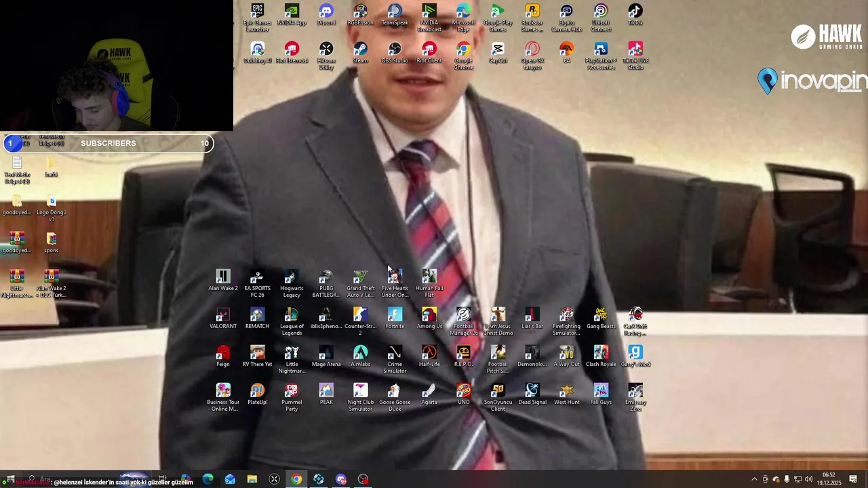Select the Mage Arena icon

point(326,357)
